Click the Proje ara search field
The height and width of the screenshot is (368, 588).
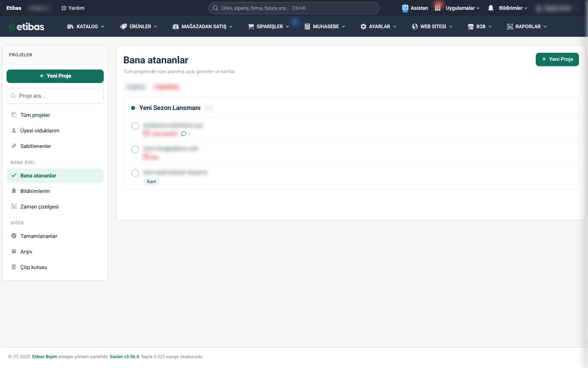tap(55, 96)
